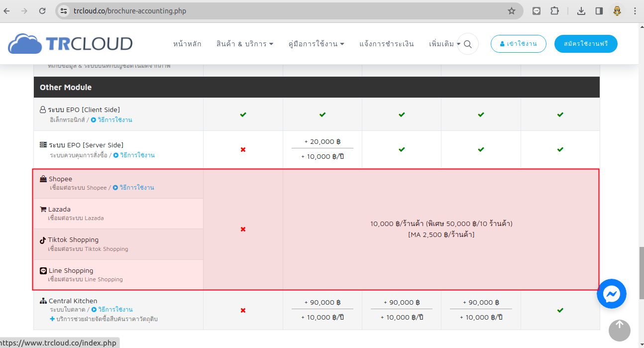Click the address bar URL field
Screen dimensions: 644x348
pyautogui.click(x=289, y=10)
